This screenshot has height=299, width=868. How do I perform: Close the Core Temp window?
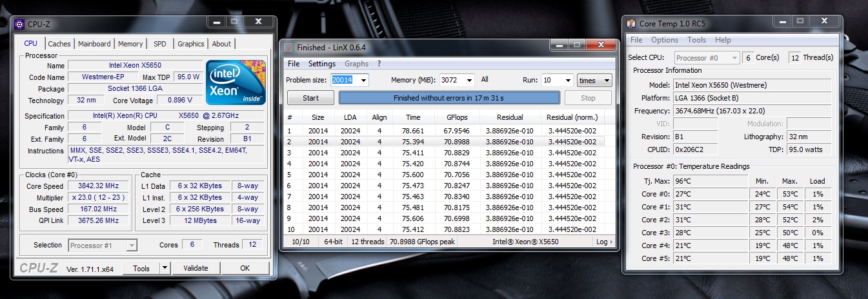pos(825,21)
